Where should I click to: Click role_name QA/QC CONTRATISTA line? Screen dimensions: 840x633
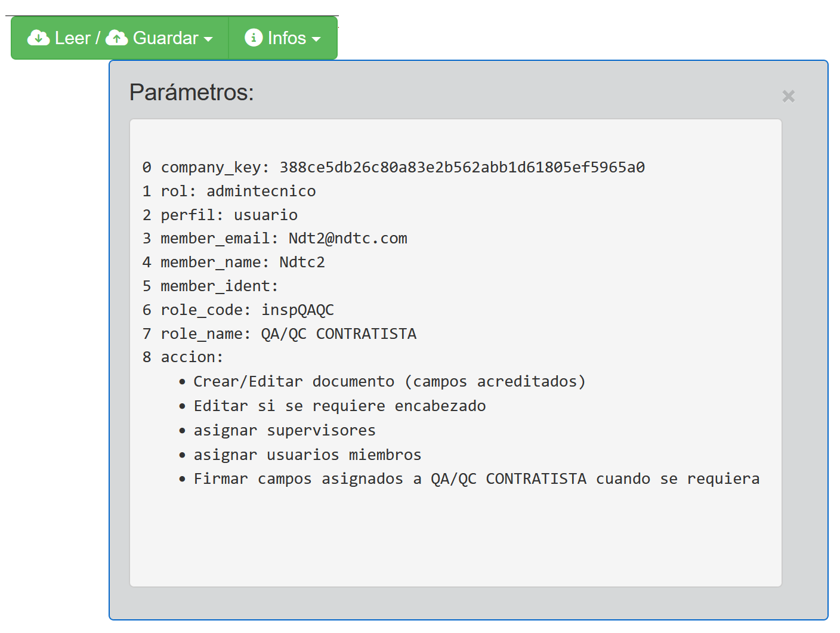tap(288, 334)
